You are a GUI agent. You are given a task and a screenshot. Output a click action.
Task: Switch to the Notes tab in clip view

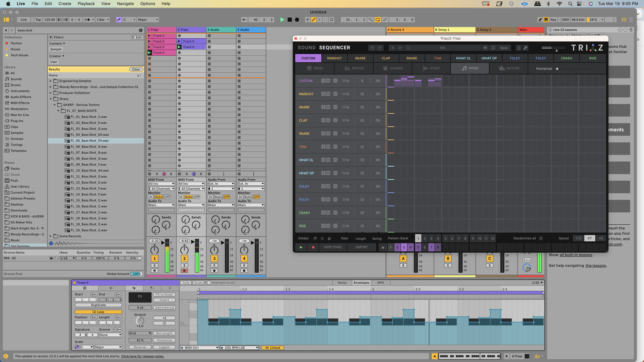click(x=342, y=282)
